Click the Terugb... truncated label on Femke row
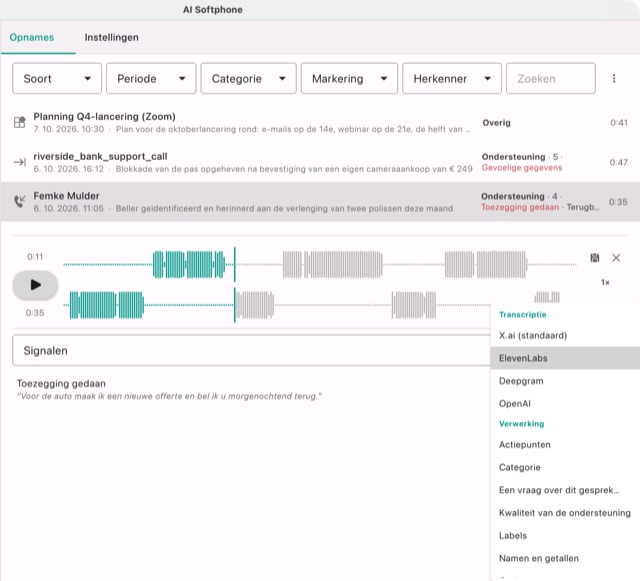The image size is (640, 581). coord(583,207)
